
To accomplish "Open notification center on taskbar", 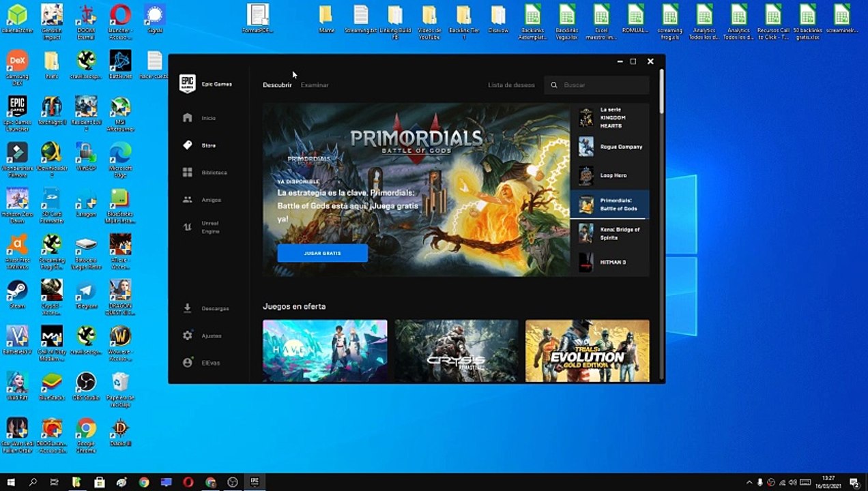I will click(854, 482).
